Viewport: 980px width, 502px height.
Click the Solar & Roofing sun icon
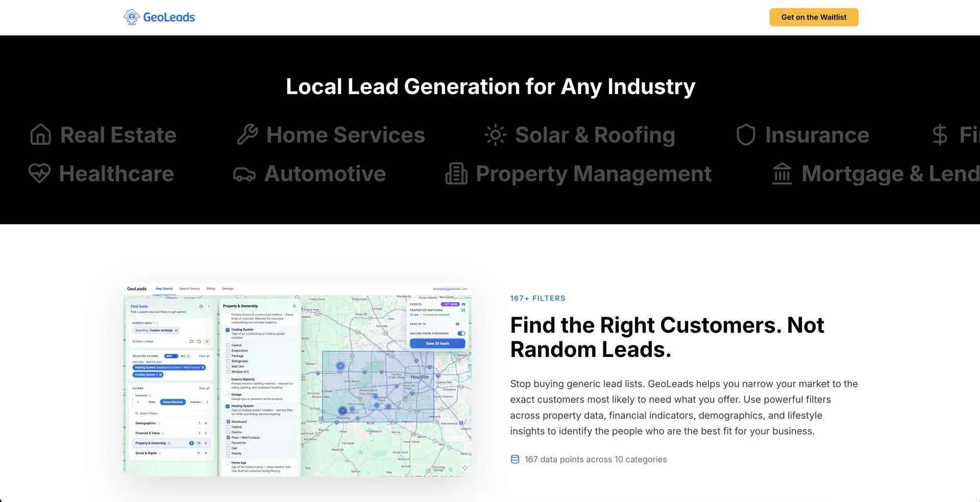point(495,135)
